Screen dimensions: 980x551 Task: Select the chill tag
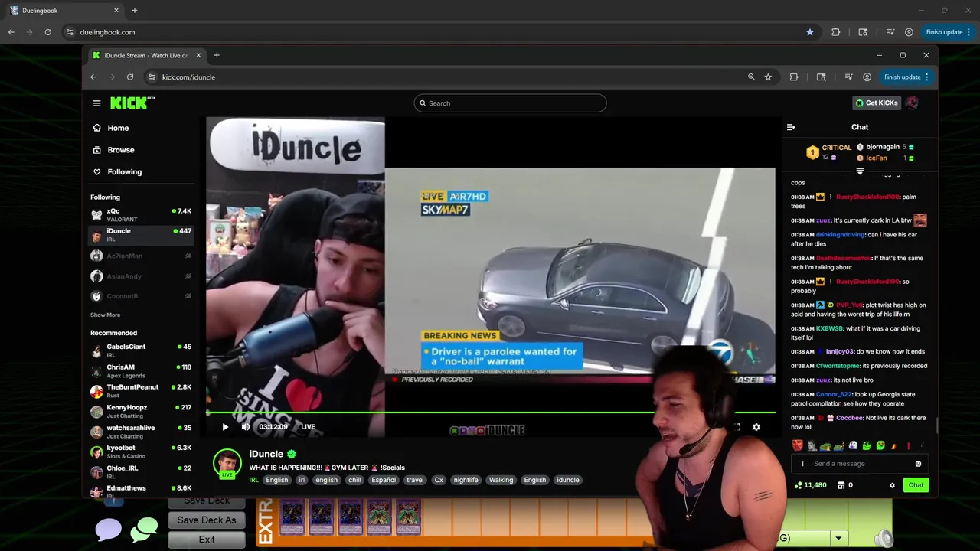(x=354, y=480)
